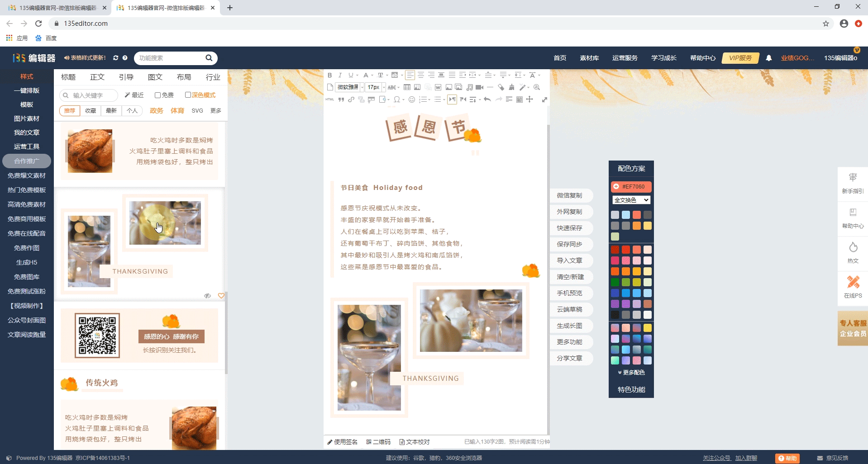Click the insert video camera icon
The height and width of the screenshot is (464, 868).
[x=479, y=87]
